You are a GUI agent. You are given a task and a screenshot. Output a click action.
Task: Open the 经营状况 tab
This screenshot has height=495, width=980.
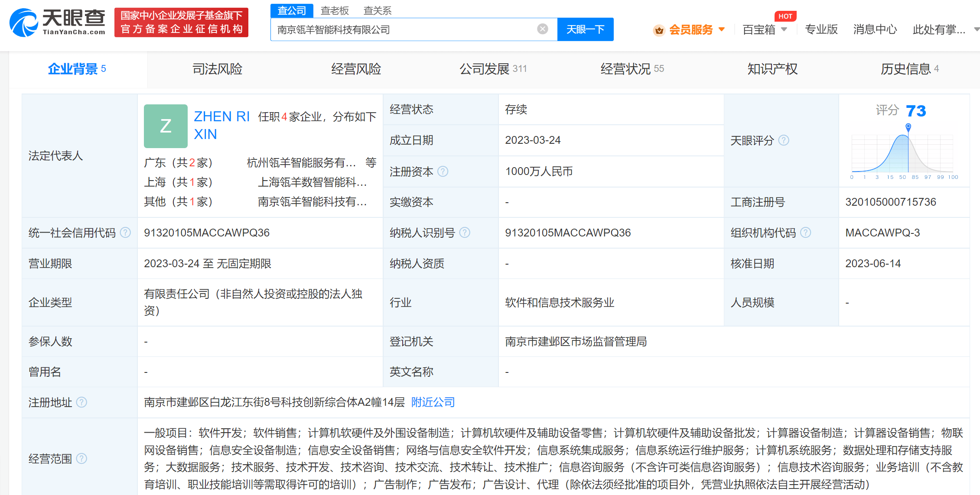pos(632,69)
